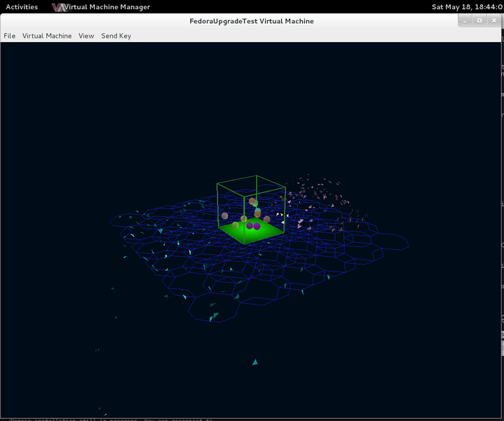Select the pair of purple spheres
The width and height of the screenshot is (504, 421).
(x=253, y=226)
